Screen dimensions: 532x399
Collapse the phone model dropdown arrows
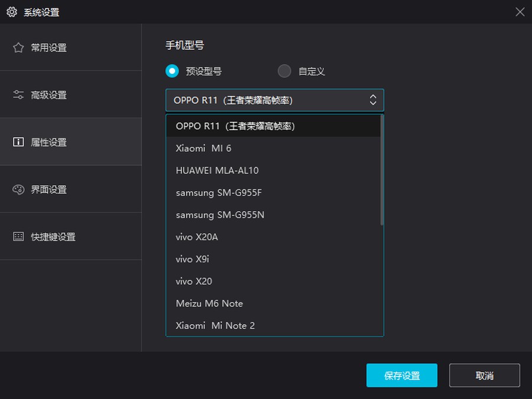click(x=372, y=100)
